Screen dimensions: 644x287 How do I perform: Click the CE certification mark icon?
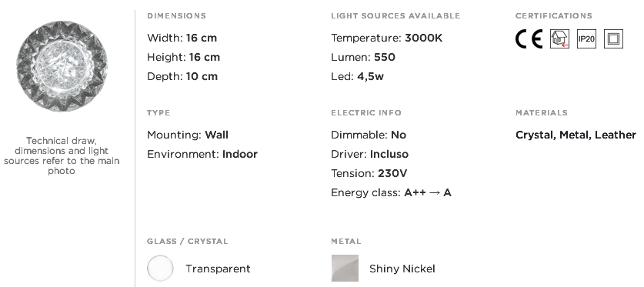tap(529, 39)
